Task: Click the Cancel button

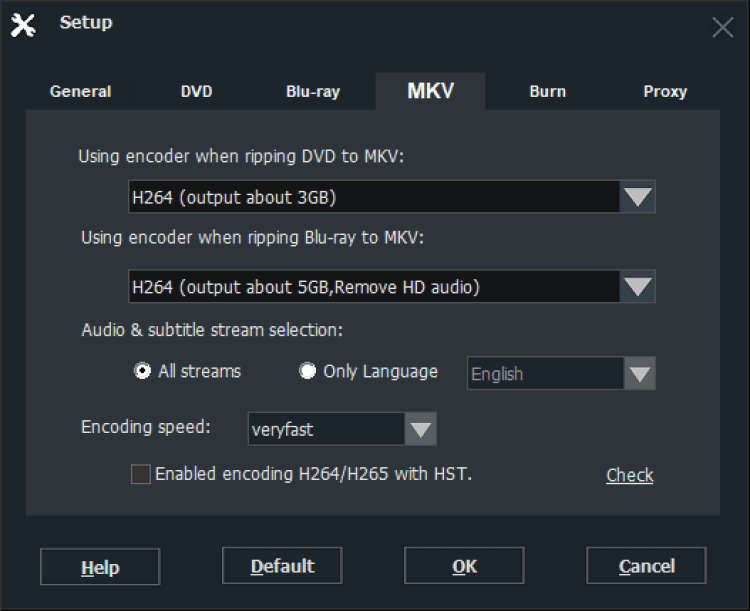Action: [646, 566]
